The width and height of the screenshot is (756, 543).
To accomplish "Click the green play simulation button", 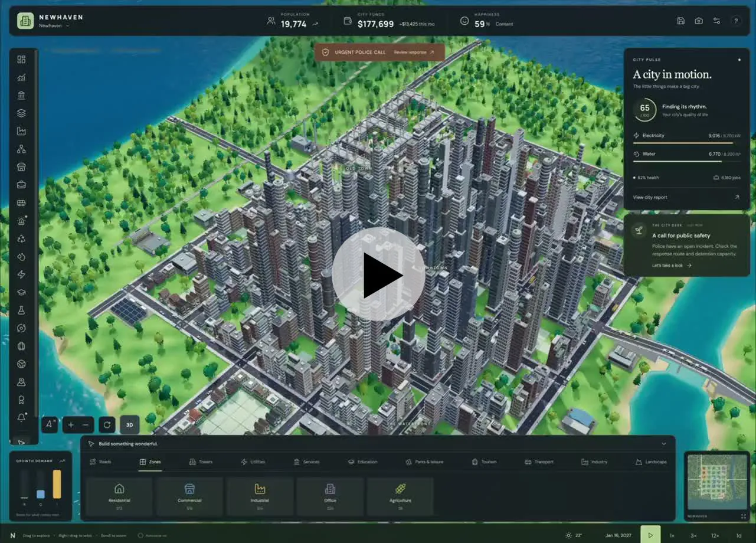I will tap(650, 535).
